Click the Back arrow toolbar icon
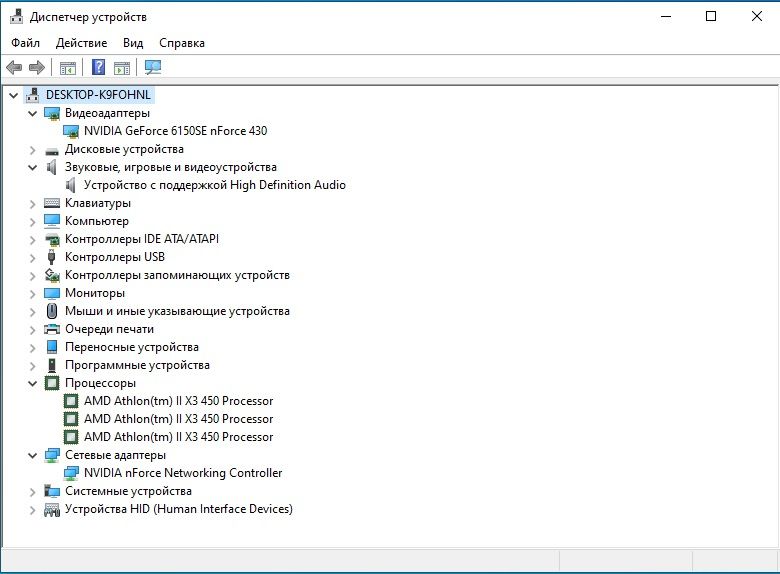780x574 pixels. pos(14,67)
